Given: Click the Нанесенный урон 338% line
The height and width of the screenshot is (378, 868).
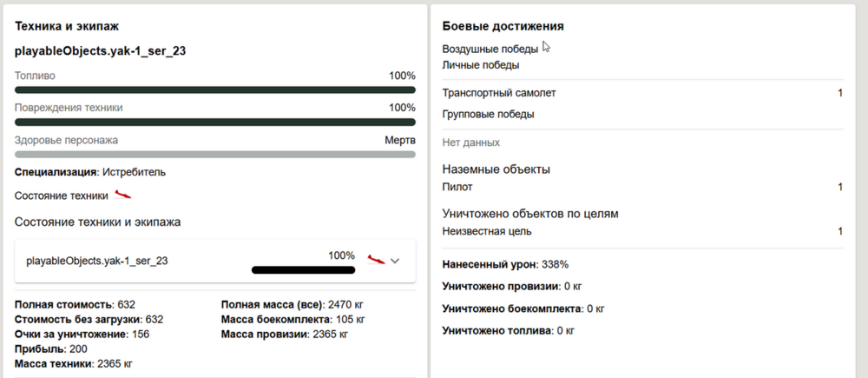Looking at the screenshot, I should coord(505,264).
